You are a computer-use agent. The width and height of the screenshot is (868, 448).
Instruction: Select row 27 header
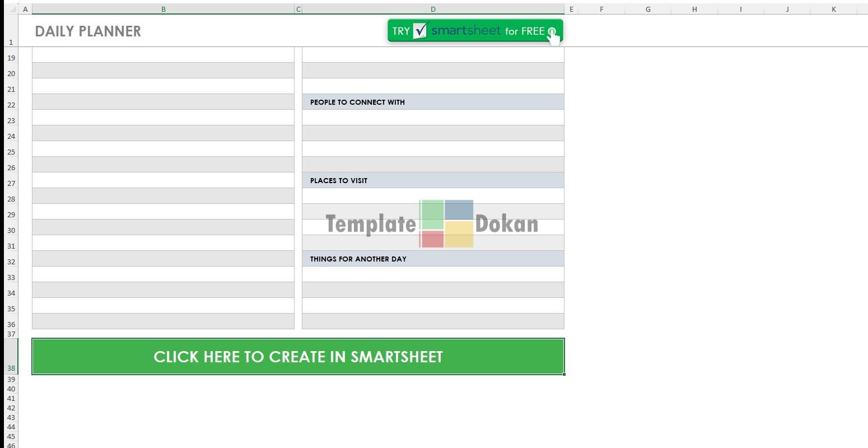click(11, 183)
